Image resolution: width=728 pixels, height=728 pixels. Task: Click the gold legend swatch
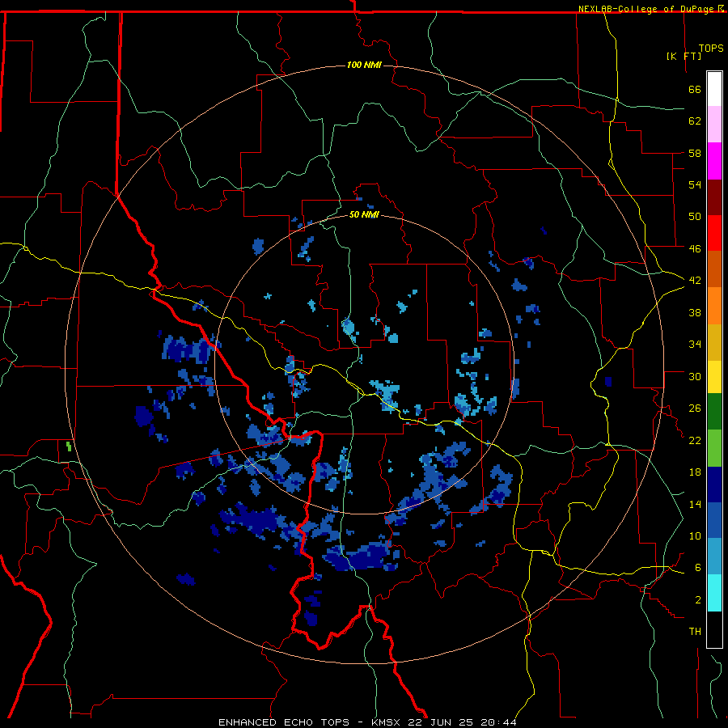click(714, 342)
